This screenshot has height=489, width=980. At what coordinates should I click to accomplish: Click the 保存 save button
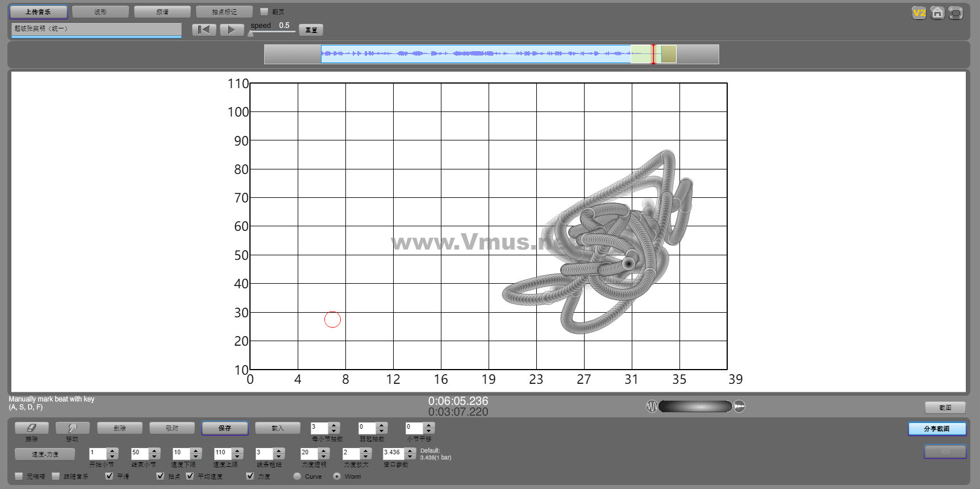tap(225, 428)
